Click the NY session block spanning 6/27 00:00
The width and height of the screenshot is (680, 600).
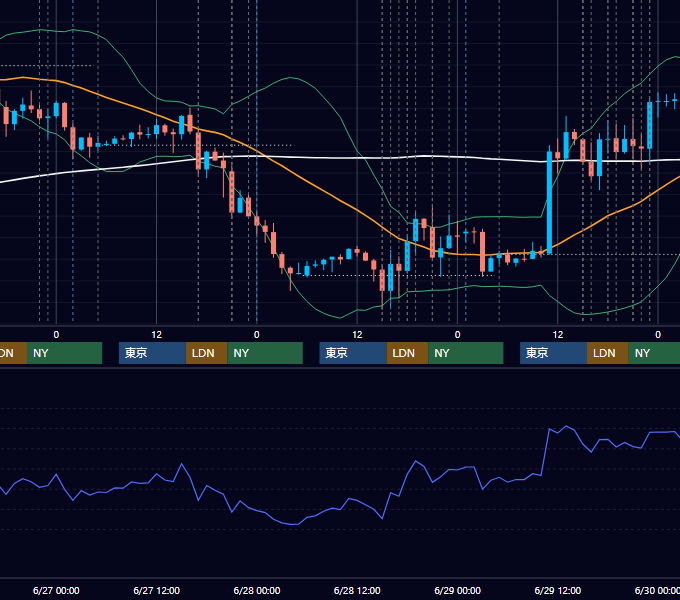tap(64, 353)
